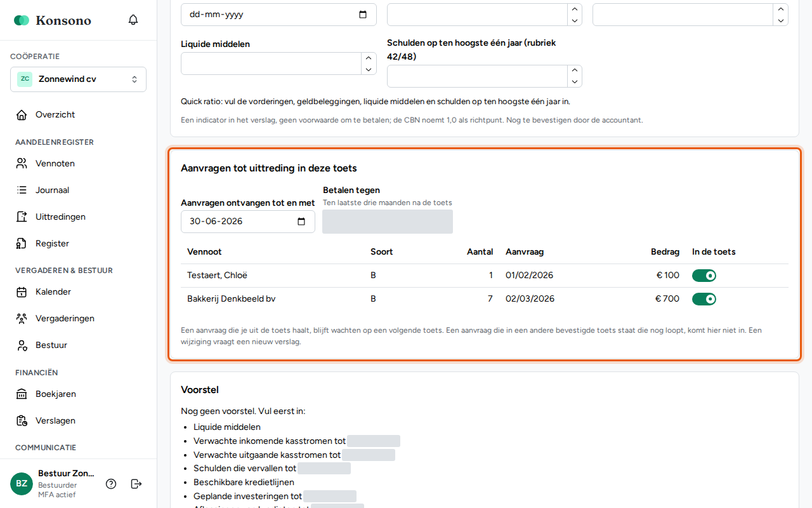Decrease Liquide middelen with the down arrow
Viewport: 812px width, 508px height.
pyautogui.click(x=369, y=69)
